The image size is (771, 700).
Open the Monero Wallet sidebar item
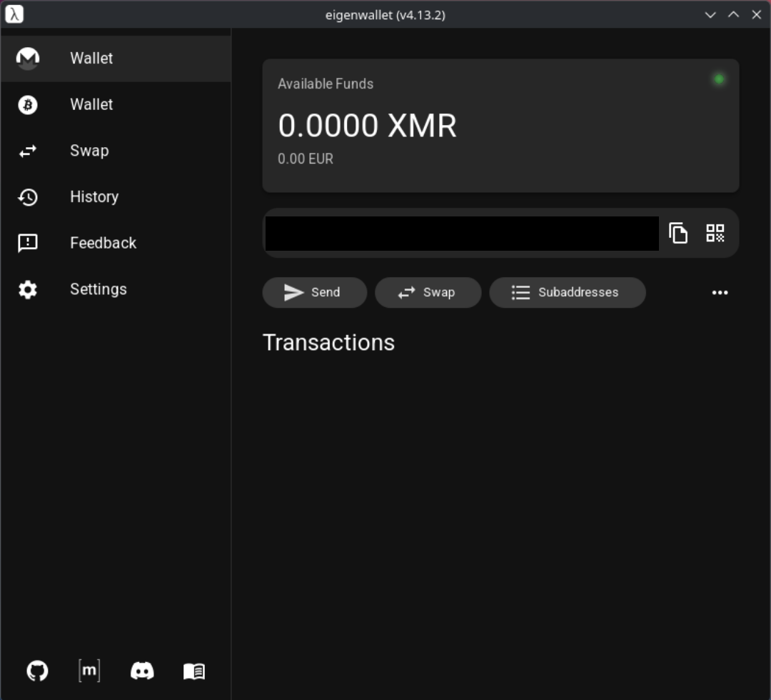(116, 59)
